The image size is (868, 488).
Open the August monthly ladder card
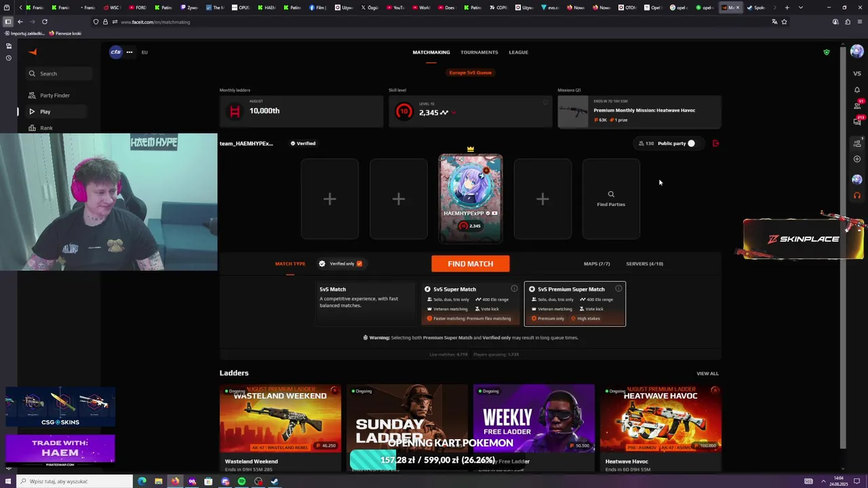(x=301, y=112)
